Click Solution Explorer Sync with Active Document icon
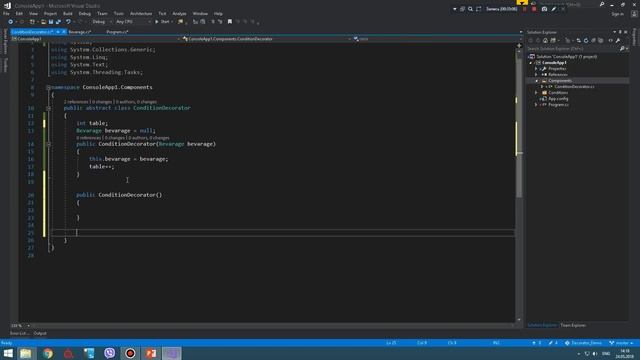The width and height of the screenshot is (640, 360). 578,40
